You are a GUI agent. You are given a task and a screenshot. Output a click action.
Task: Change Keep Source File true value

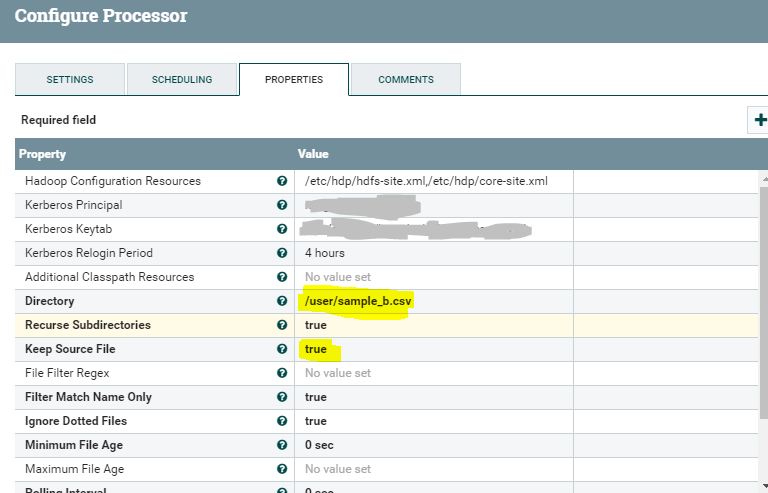[317, 350]
